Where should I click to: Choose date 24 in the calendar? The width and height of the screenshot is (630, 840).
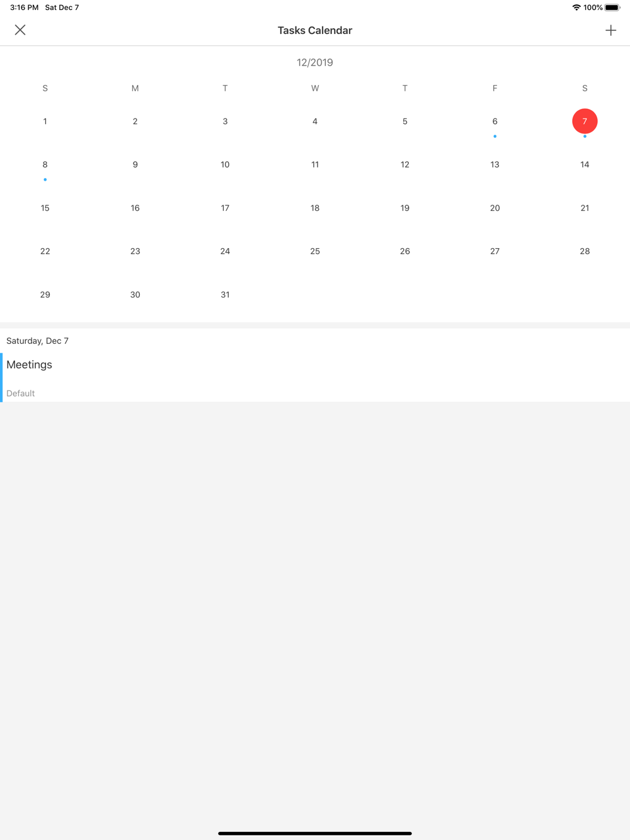click(225, 251)
